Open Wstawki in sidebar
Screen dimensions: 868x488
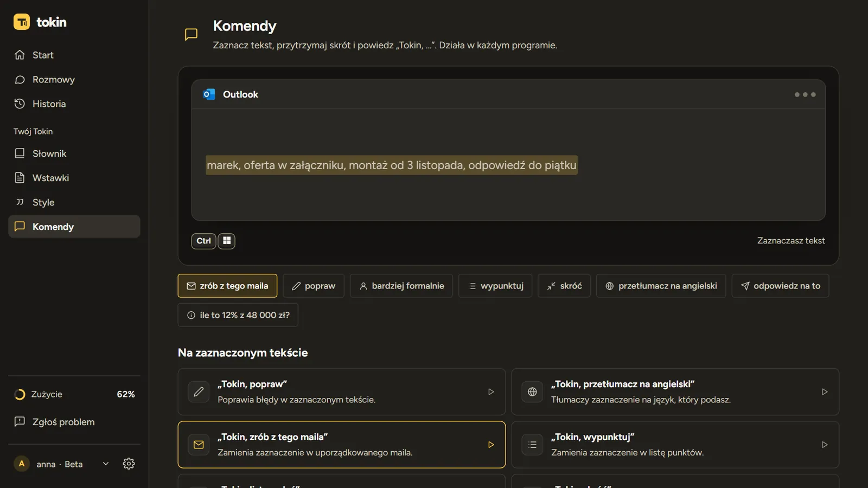point(74,178)
